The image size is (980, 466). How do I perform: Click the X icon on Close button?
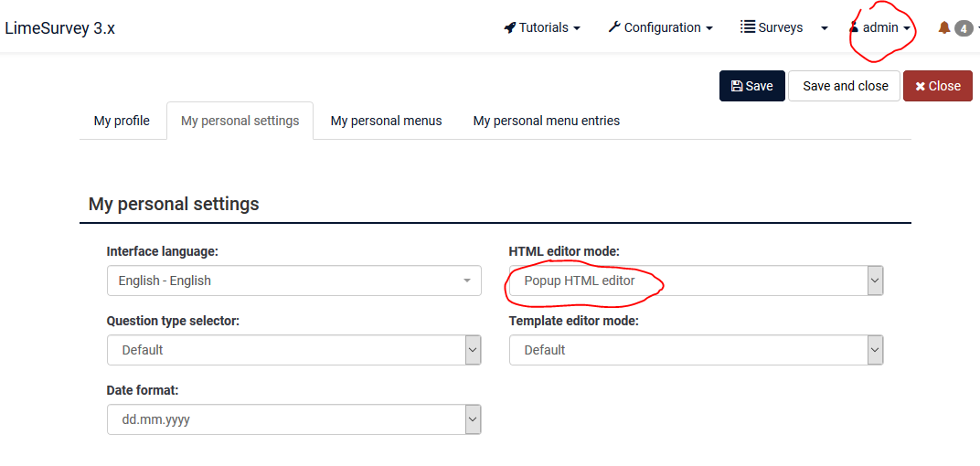[920, 86]
